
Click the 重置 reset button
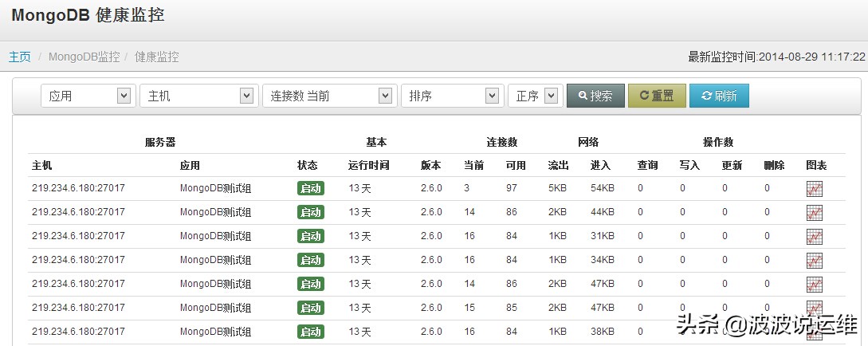click(657, 96)
